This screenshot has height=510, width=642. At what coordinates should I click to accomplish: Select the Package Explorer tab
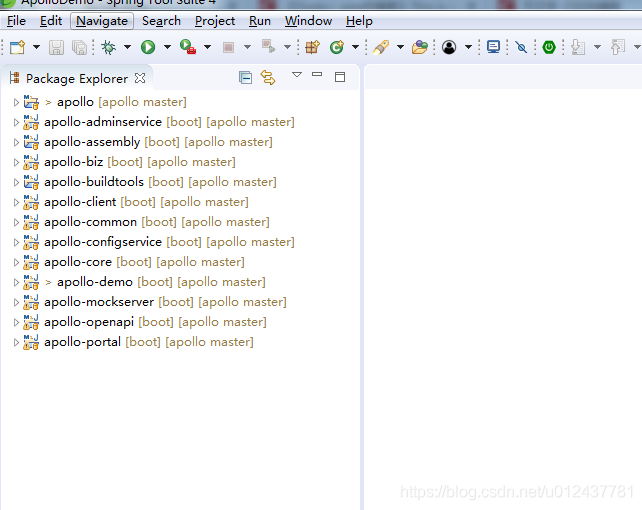77,79
